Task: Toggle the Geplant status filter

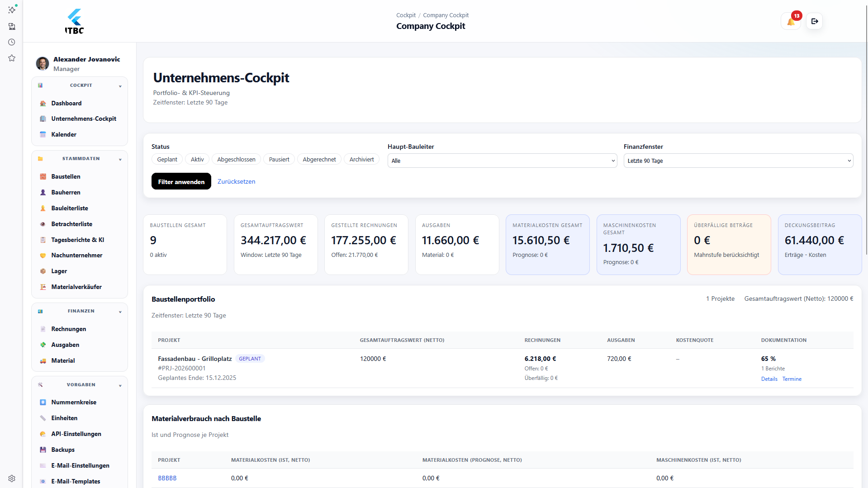Action: click(167, 159)
